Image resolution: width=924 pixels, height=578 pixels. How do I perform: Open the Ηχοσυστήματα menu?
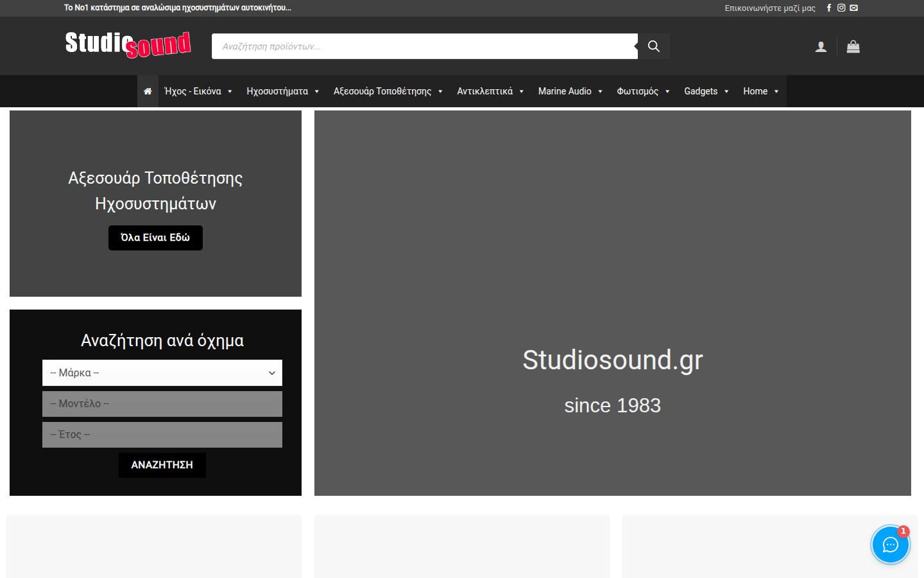[x=283, y=91]
